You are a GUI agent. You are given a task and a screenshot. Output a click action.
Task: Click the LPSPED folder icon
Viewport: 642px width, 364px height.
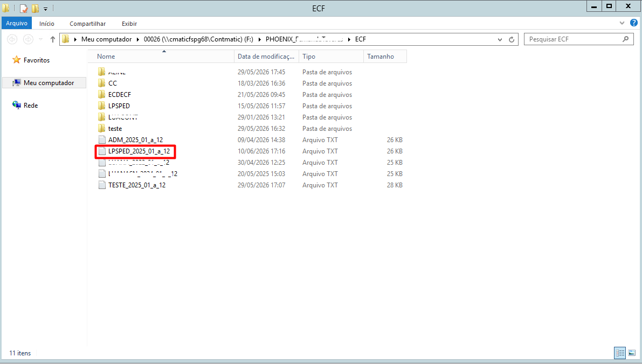(x=102, y=106)
